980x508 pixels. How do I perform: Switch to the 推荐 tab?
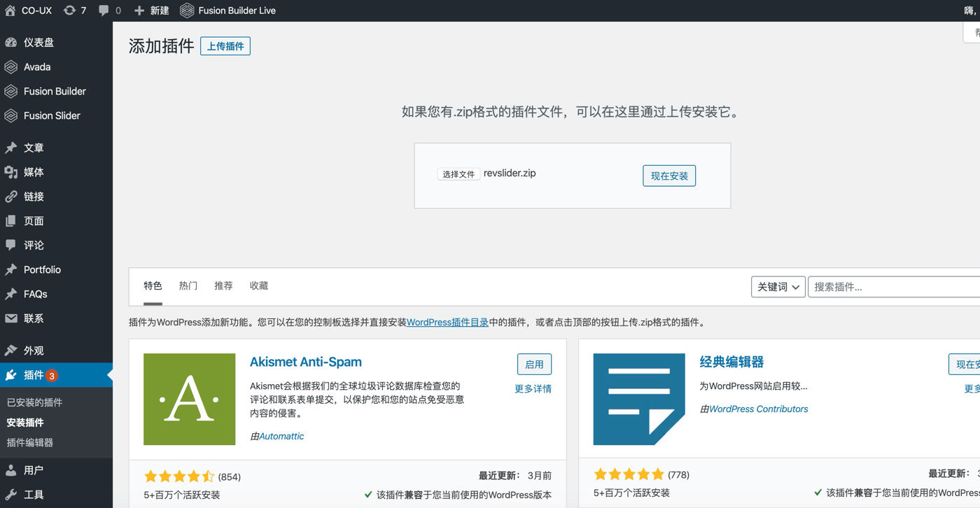pyautogui.click(x=223, y=285)
